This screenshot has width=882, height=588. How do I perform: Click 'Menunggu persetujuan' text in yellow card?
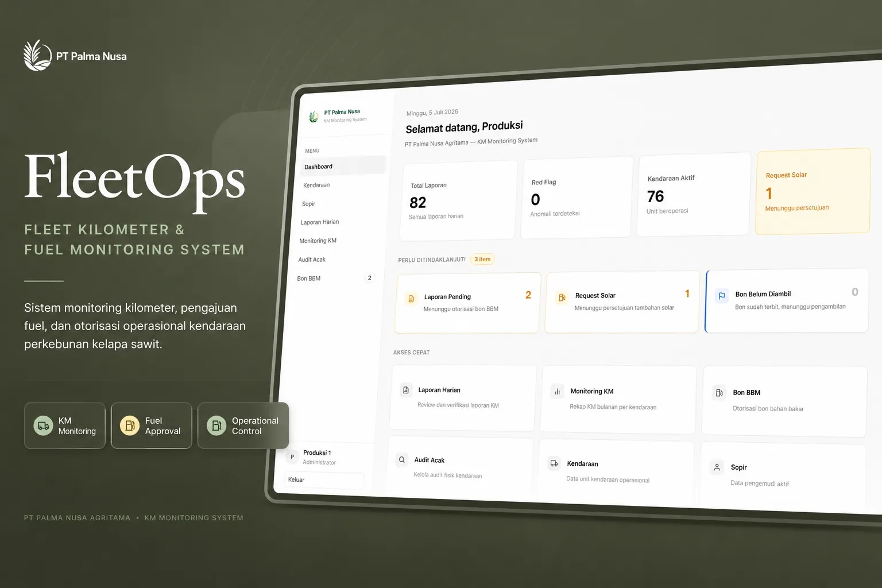(x=797, y=208)
